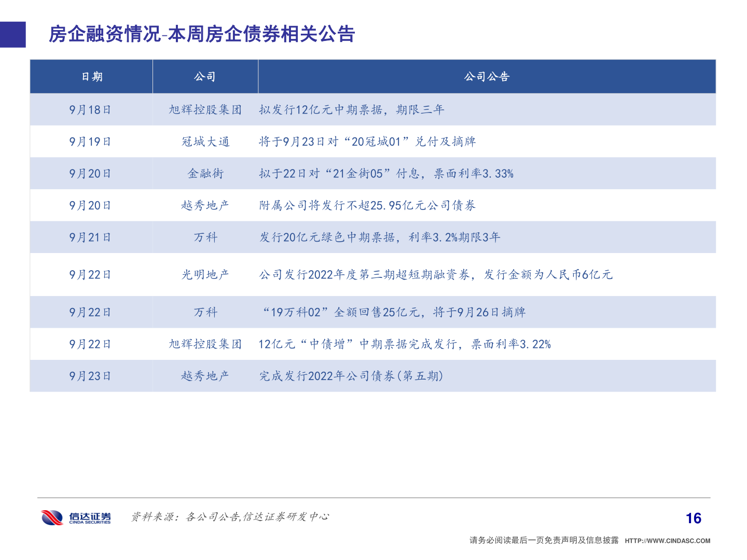Click the 金融街 row announcement text
This screenshot has width=747, height=560.
[x=386, y=174]
